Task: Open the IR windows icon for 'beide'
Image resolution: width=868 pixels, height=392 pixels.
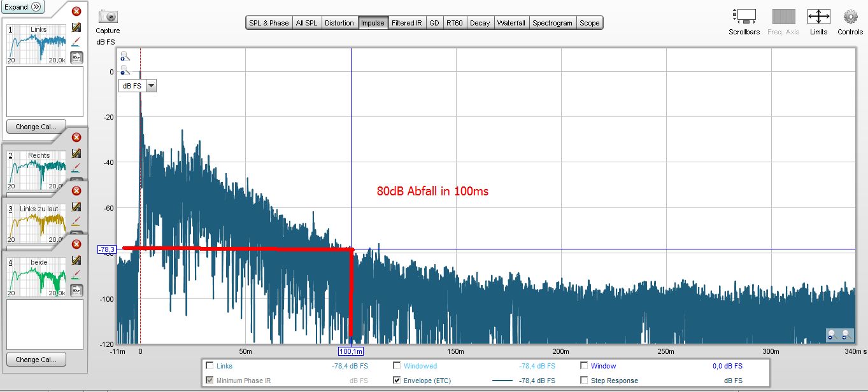Action: (76, 260)
